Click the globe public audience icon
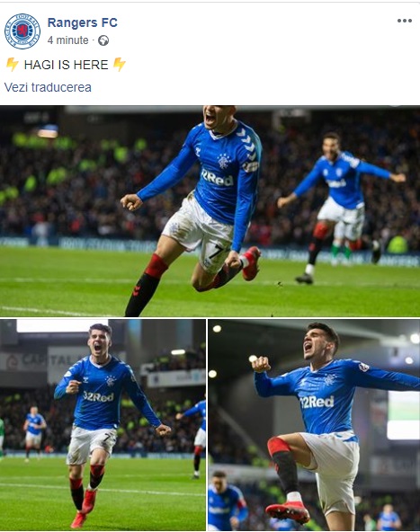Viewport: 420px width, 532px height. (103, 40)
